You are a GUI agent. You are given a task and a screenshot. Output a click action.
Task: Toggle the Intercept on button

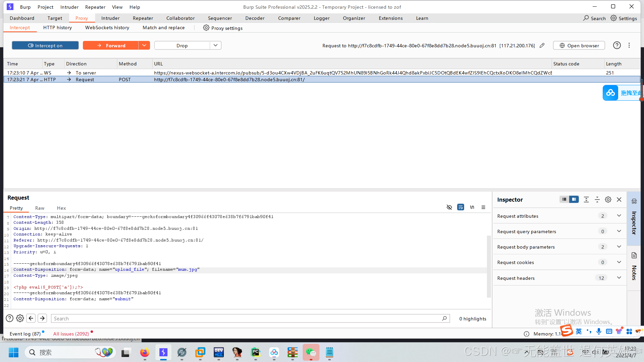click(x=45, y=46)
